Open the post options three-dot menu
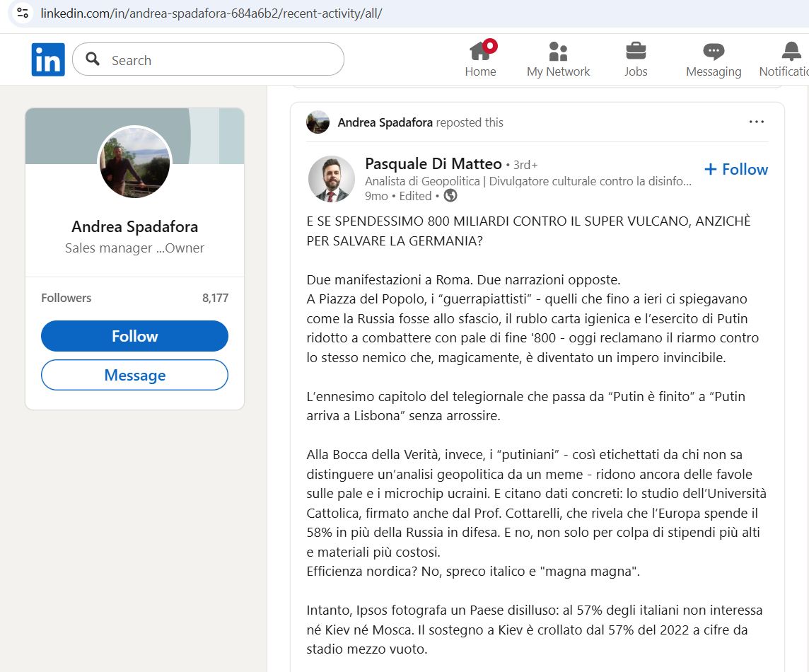The image size is (809, 672). coord(756,122)
